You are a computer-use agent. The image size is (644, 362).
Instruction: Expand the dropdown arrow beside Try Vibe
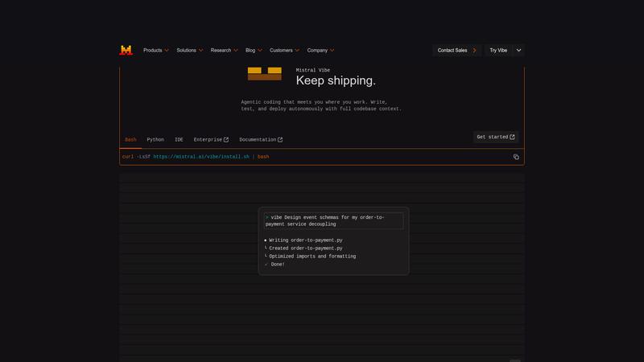click(518, 51)
